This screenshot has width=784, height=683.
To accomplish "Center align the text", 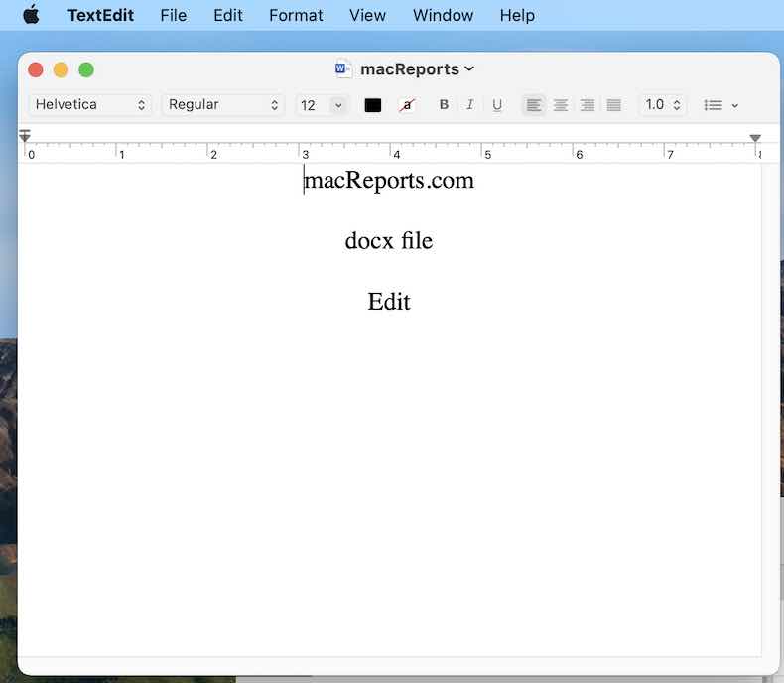I will [x=561, y=105].
